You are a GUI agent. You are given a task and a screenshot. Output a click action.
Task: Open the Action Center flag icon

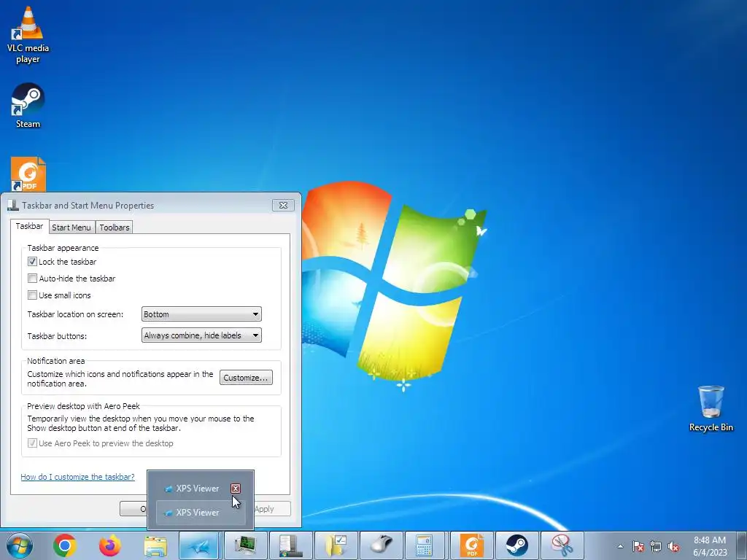[x=638, y=546]
